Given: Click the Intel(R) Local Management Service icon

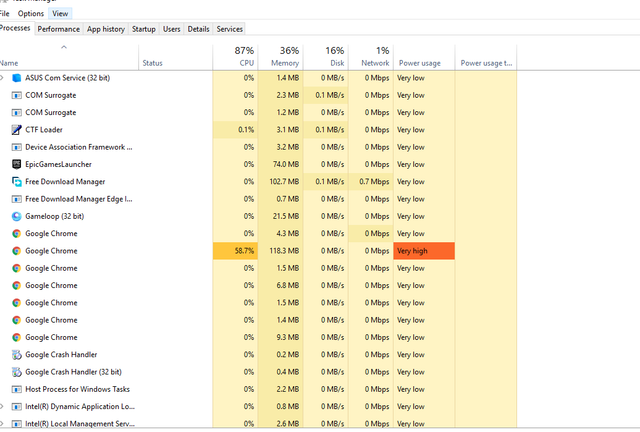Looking at the screenshot, I should pos(16,424).
